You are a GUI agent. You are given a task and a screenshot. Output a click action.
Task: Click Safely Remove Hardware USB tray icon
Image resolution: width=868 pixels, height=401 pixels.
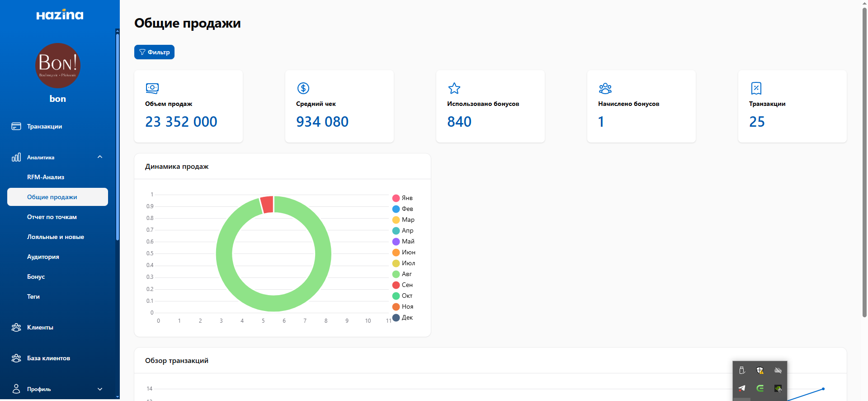[742, 370]
